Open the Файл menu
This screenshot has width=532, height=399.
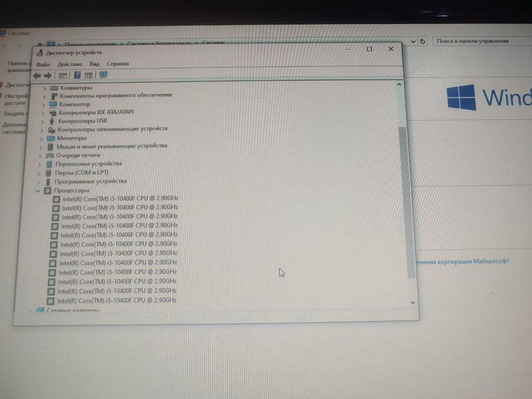pos(43,64)
